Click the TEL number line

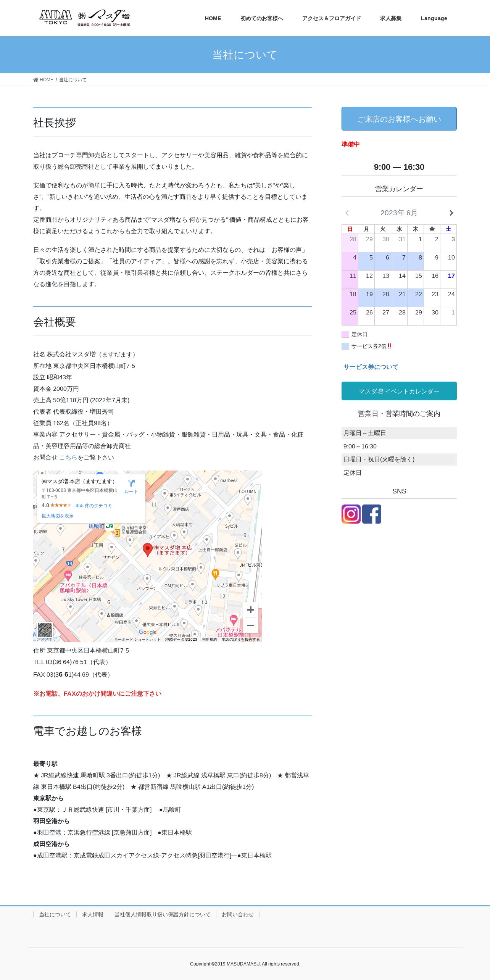pyautogui.click(x=72, y=662)
